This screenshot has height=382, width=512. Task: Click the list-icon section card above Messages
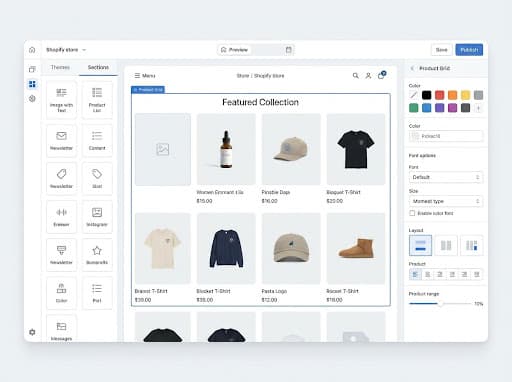tap(97, 293)
